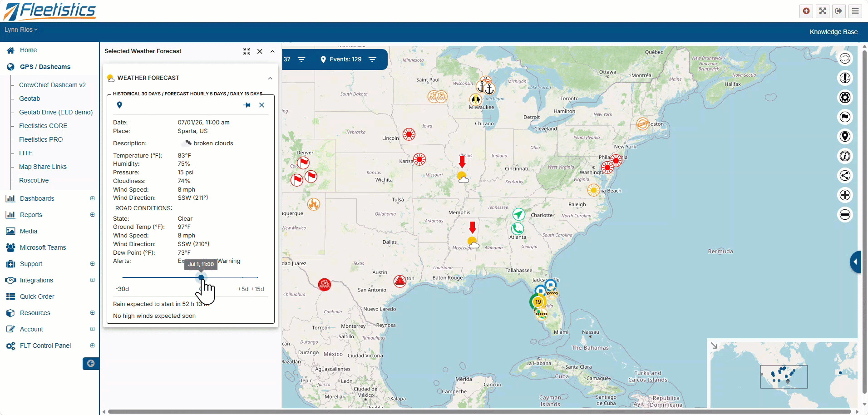Open Fleetistics CORE

(43, 126)
